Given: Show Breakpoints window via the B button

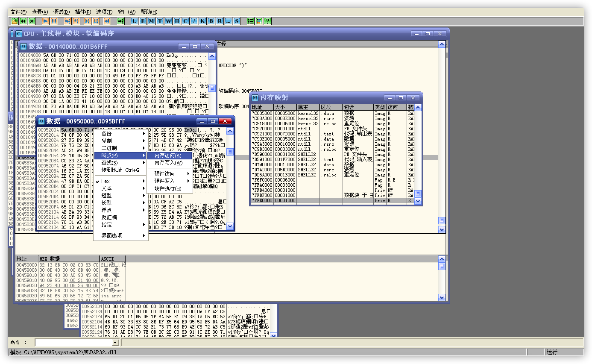Looking at the screenshot, I should [x=211, y=21].
